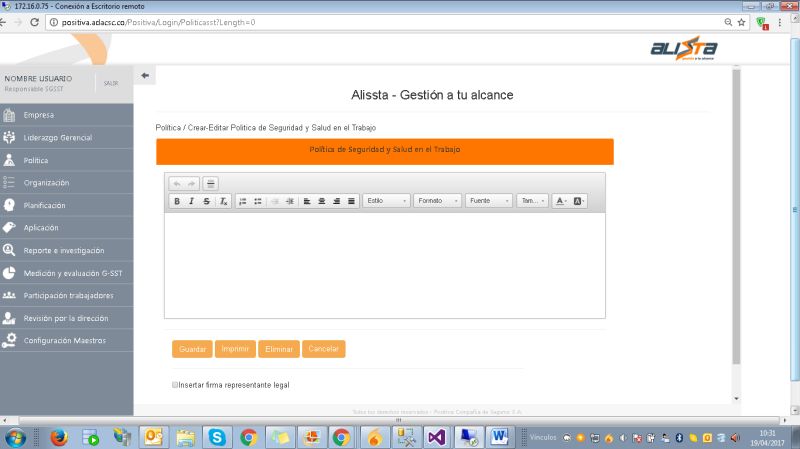Open Revisión por la dirección
800x449 pixels.
pyautogui.click(x=66, y=318)
